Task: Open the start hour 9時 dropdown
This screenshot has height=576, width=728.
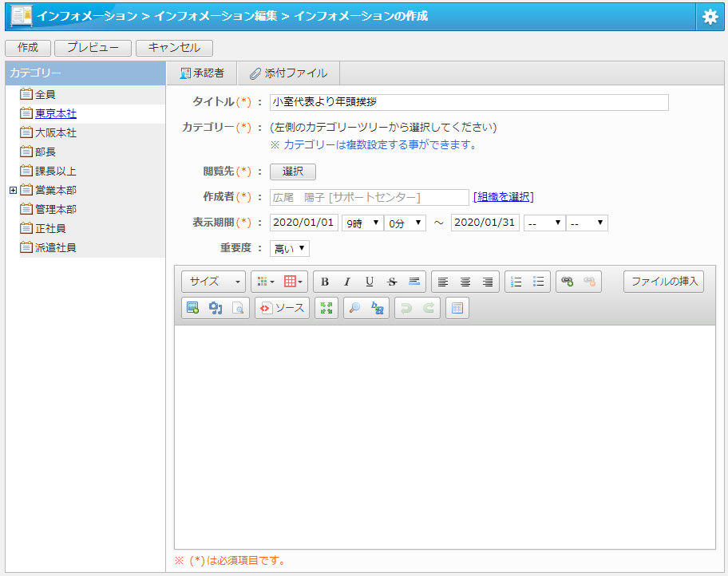Action: pos(362,223)
